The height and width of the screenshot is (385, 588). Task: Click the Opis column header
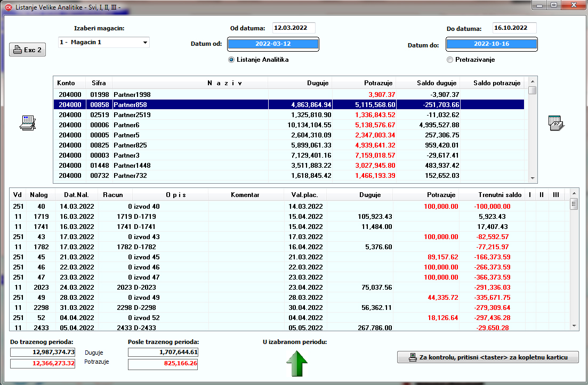tap(170, 195)
